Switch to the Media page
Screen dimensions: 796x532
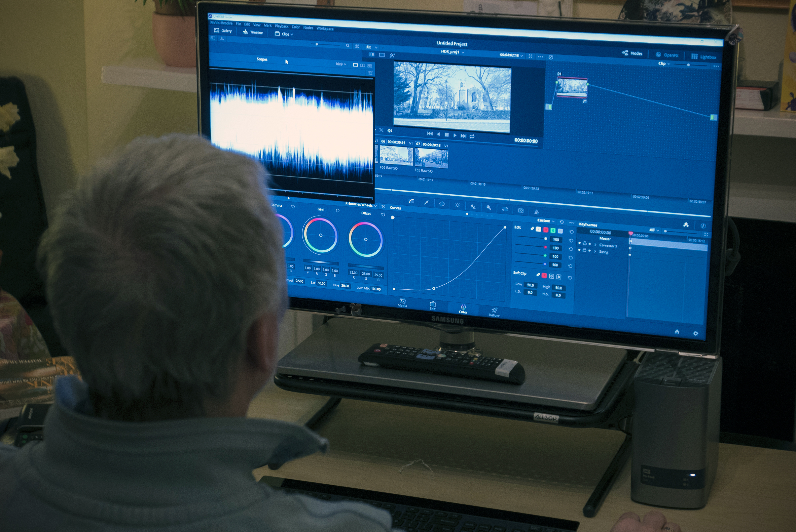[x=402, y=303]
